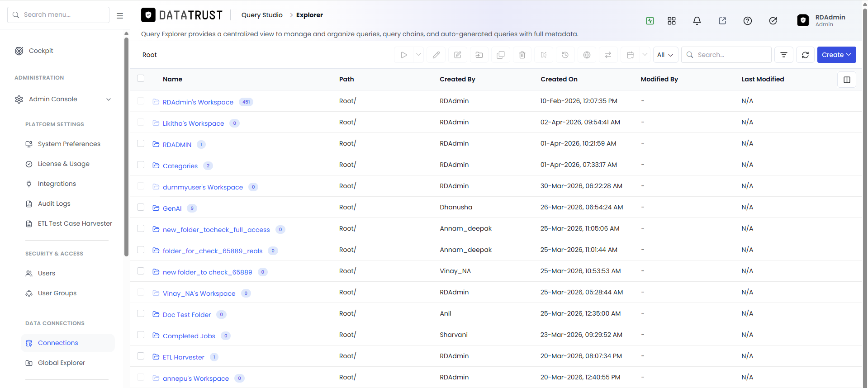Click the globe icon in toolbar
The height and width of the screenshot is (388, 868).
coord(587,55)
